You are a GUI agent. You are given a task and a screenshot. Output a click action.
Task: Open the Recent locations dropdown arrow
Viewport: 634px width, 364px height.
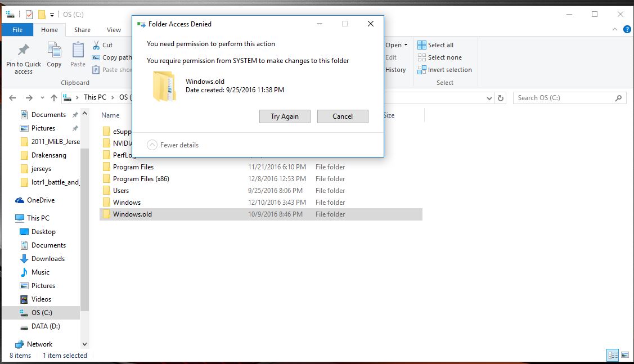(x=42, y=98)
